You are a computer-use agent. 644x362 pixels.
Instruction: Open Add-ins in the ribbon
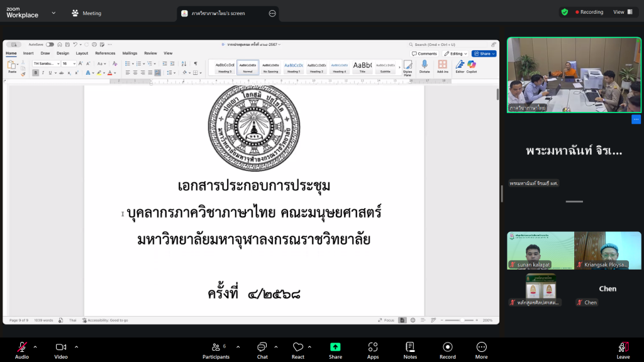click(442, 67)
